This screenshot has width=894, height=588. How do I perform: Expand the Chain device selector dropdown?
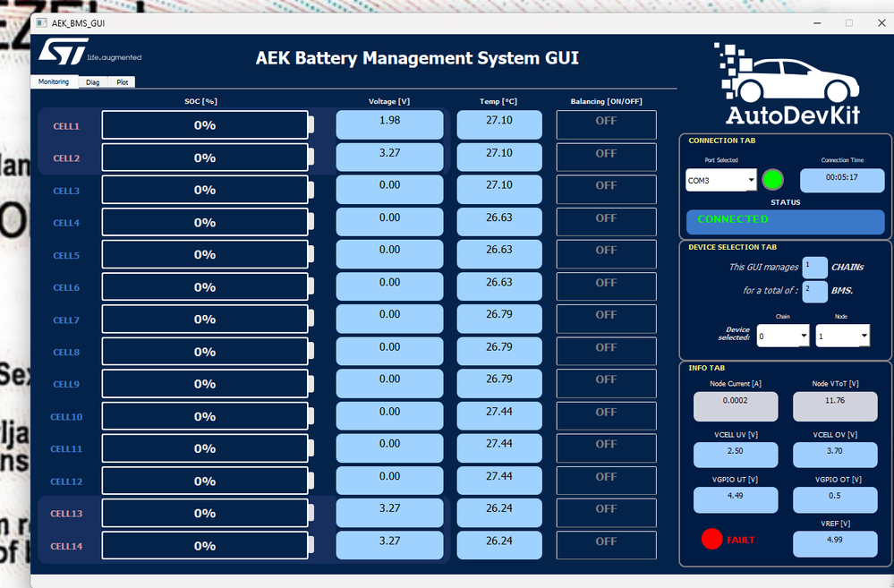point(782,336)
